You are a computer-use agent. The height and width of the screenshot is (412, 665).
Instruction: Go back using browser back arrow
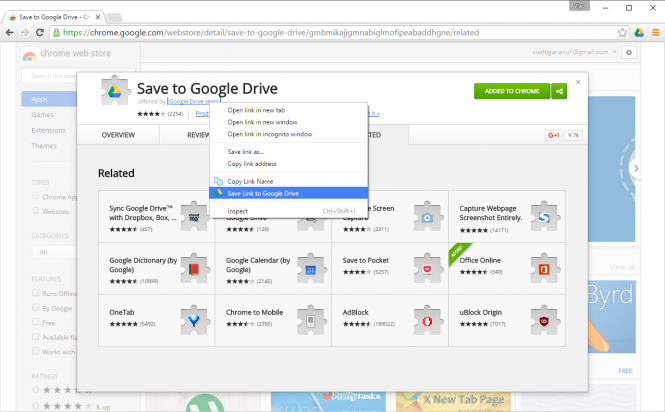pyautogui.click(x=9, y=33)
